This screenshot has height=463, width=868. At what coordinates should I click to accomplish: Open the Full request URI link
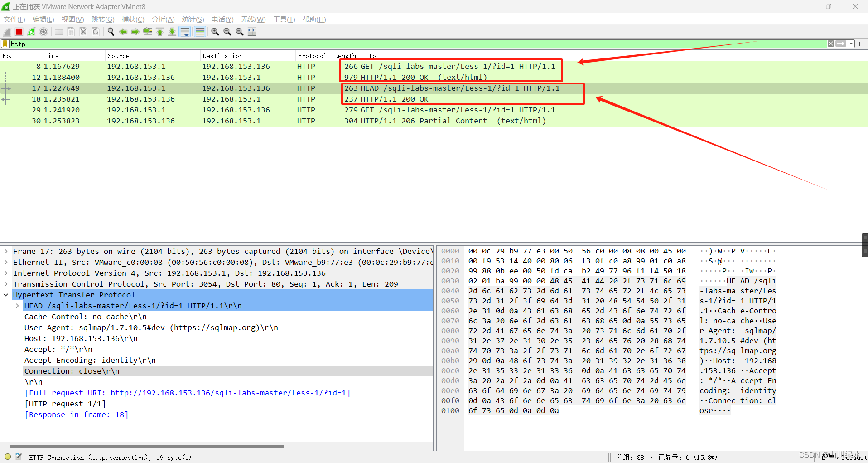(188, 393)
